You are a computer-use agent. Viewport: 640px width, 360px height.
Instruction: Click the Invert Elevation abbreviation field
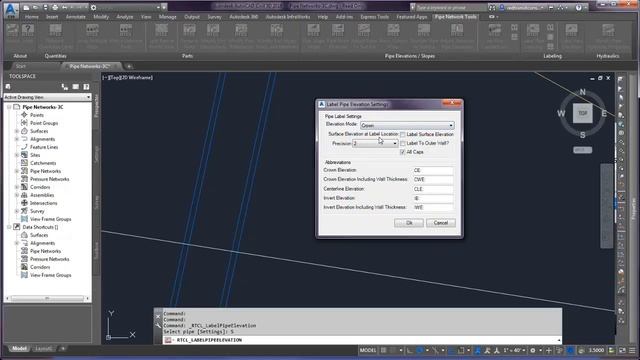(x=433, y=198)
